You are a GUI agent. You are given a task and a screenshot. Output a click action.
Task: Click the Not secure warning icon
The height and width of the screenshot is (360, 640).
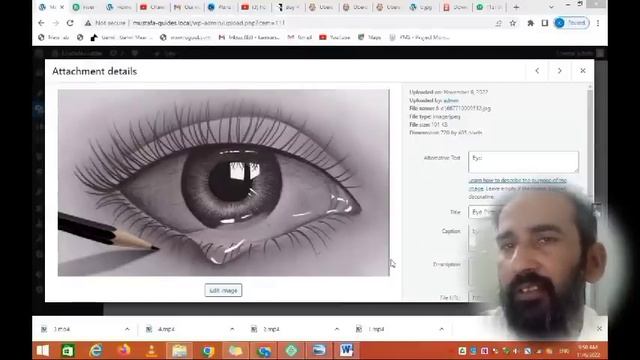coord(88,23)
